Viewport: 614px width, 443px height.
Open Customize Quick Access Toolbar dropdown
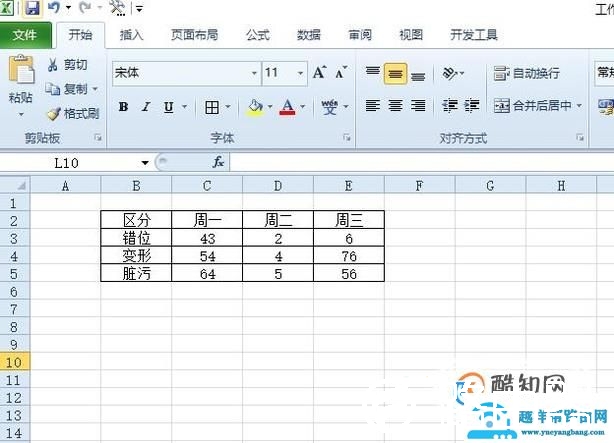[x=139, y=8]
